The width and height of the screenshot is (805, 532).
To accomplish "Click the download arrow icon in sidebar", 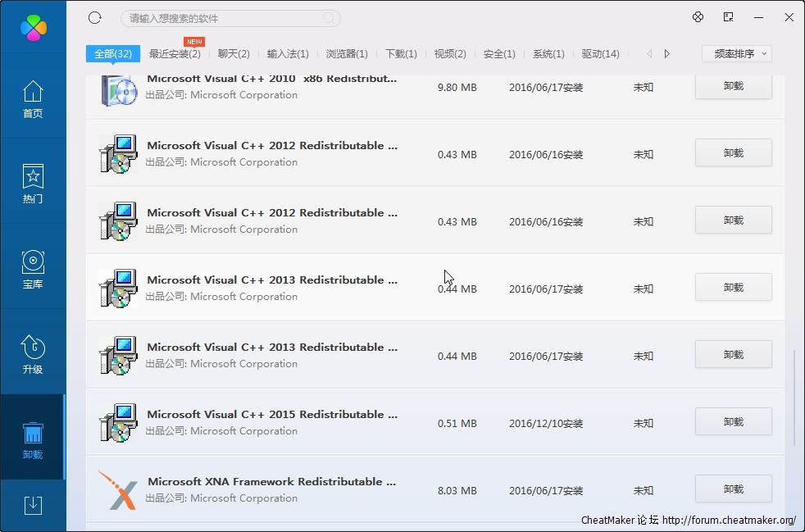I will point(33,505).
